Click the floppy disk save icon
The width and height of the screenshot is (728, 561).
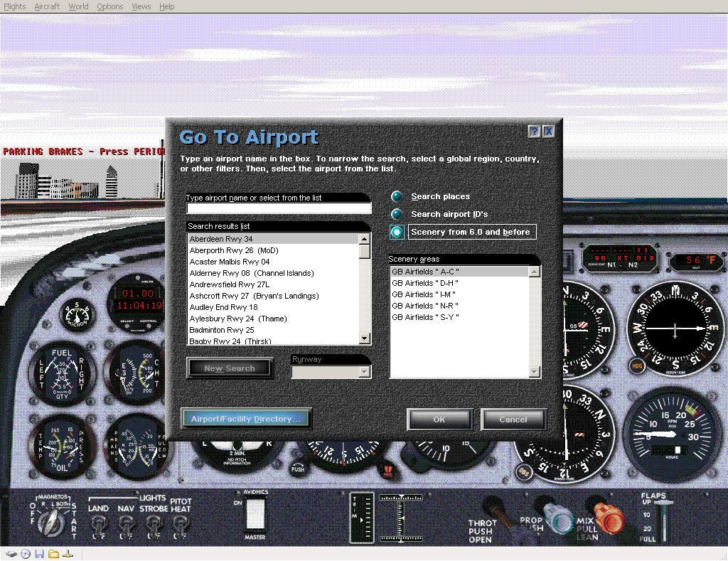tap(40, 554)
